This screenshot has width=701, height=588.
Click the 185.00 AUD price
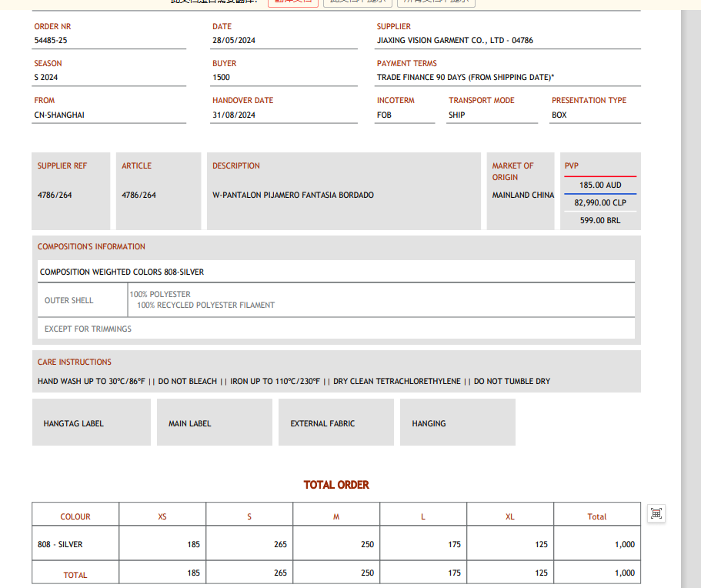tap(600, 185)
